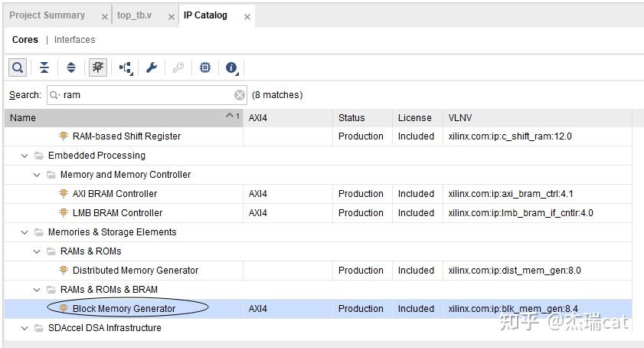
Task: Select Distributed Memory Generator IP
Action: 135,271
